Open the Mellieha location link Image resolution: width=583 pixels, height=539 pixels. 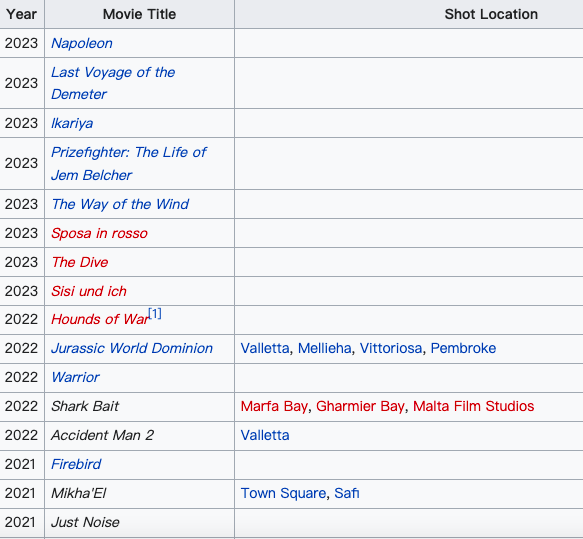pyautogui.click(x=325, y=348)
